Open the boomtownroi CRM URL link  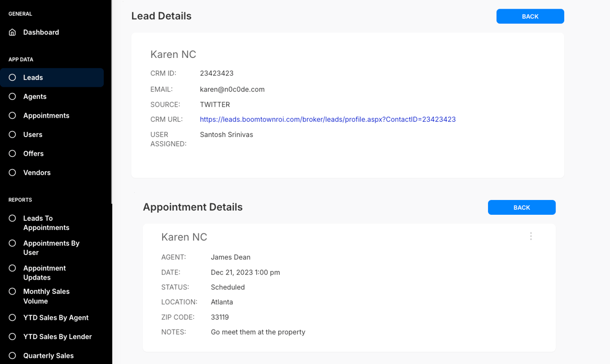click(x=327, y=119)
